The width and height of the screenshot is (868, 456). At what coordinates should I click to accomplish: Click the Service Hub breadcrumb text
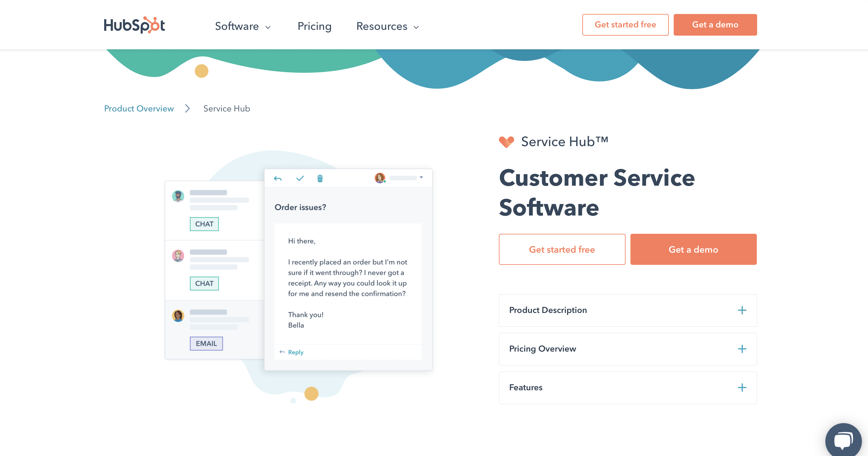[x=226, y=108]
